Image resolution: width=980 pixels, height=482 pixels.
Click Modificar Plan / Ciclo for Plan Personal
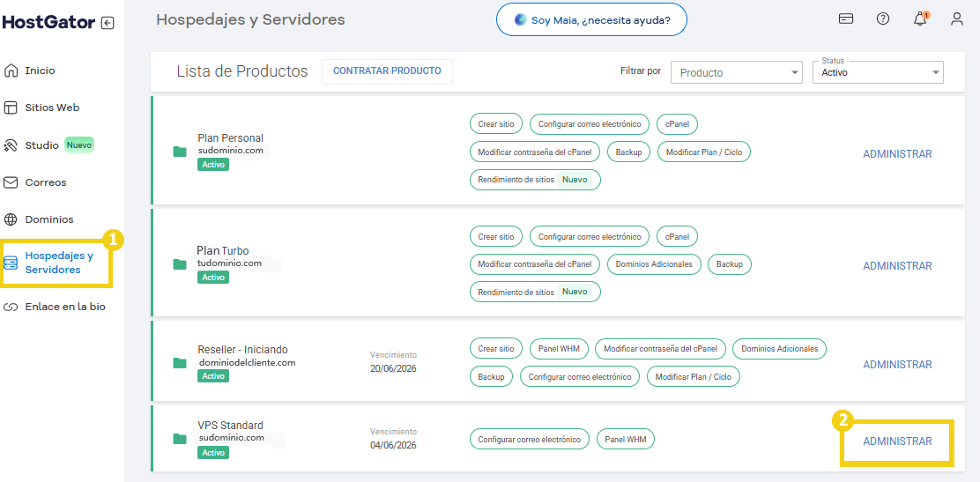704,152
